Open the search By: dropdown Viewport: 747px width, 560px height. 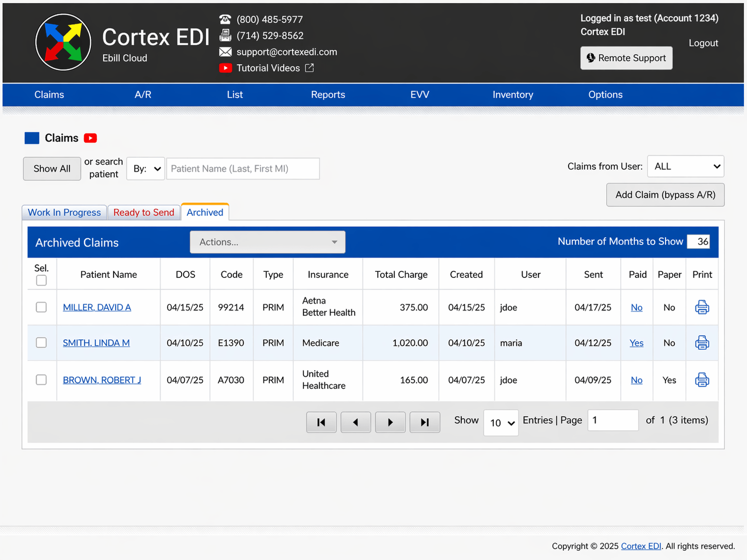click(146, 169)
